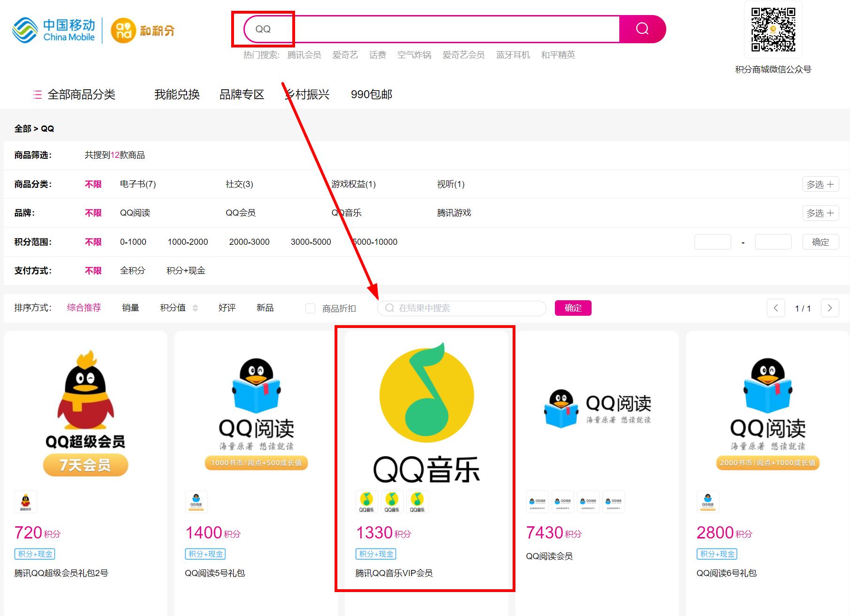The width and height of the screenshot is (850, 616).
Task: Click 确定 for points range
Action: pyautogui.click(x=820, y=242)
